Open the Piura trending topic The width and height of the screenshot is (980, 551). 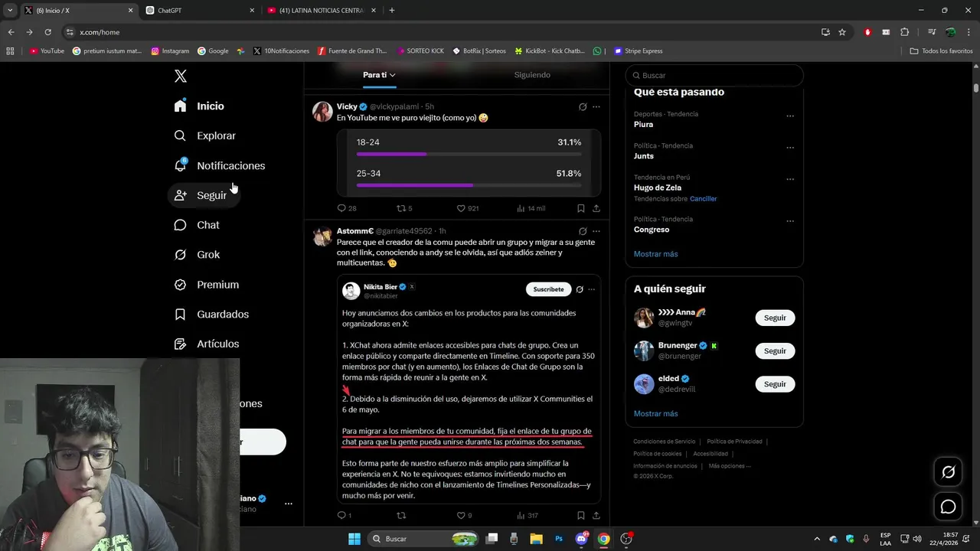pyautogui.click(x=643, y=124)
